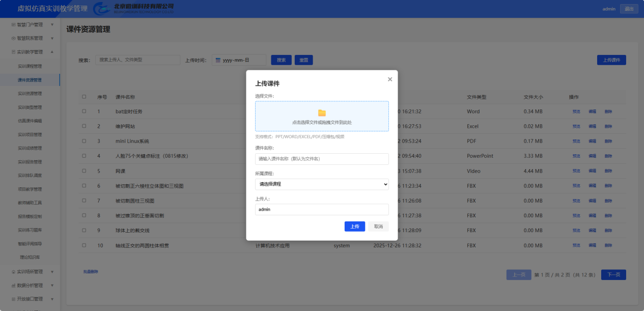Click the 智慧院系管理 sidebar icon

(14, 38)
